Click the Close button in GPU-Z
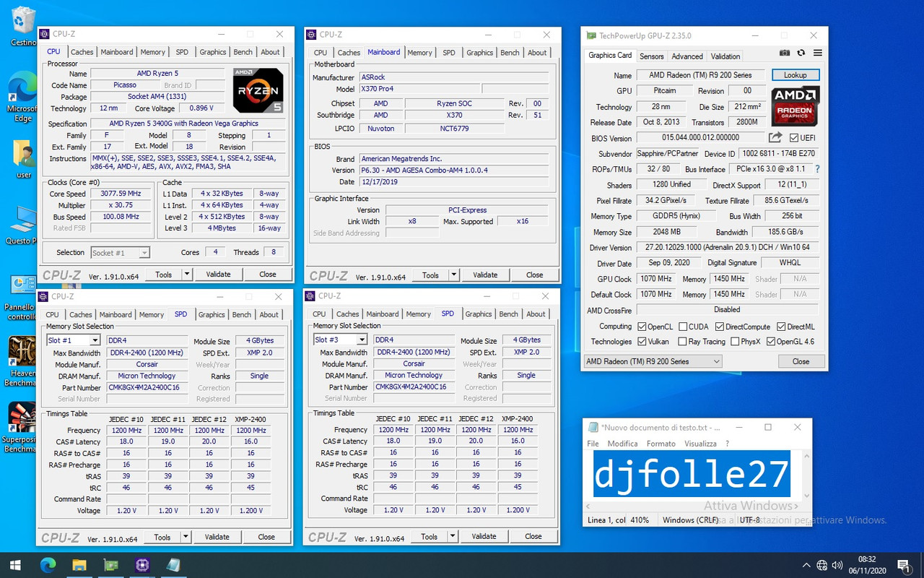The width and height of the screenshot is (924, 578). pyautogui.click(x=801, y=361)
